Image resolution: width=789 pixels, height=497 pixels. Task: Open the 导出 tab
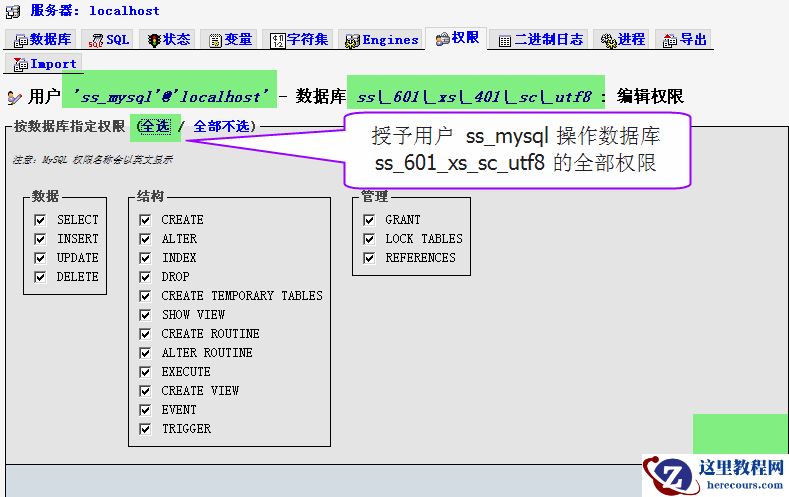684,39
